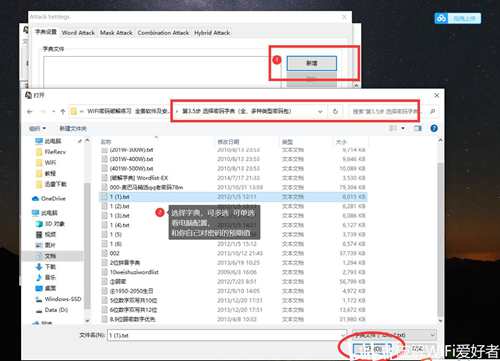
Task: Click the up-one-level arrow icon
Action: point(63,112)
